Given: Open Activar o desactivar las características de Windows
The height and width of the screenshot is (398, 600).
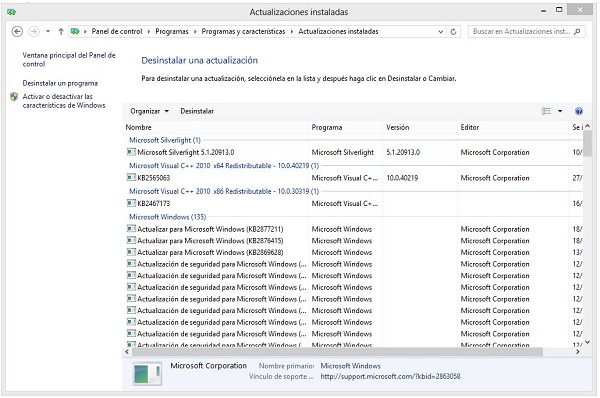Looking at the screenshot, I should 64,101.
